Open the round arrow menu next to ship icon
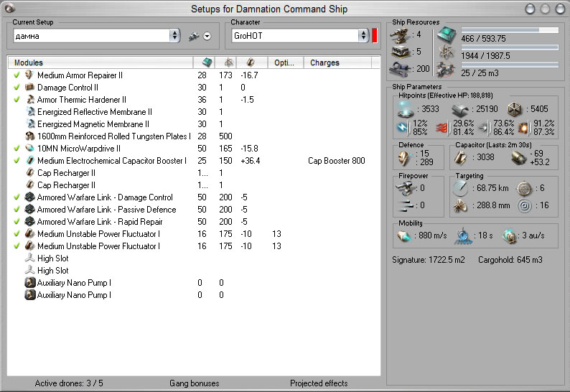Screen dimensions: 570x392 [207, 36]
